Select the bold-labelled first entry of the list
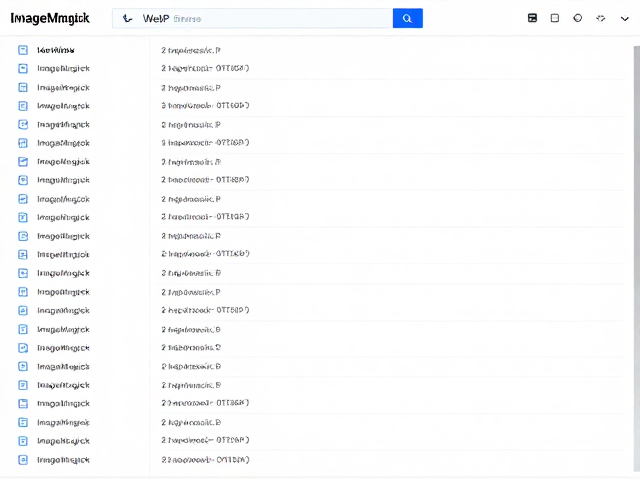Screen dimensions: 640x480 56,50
